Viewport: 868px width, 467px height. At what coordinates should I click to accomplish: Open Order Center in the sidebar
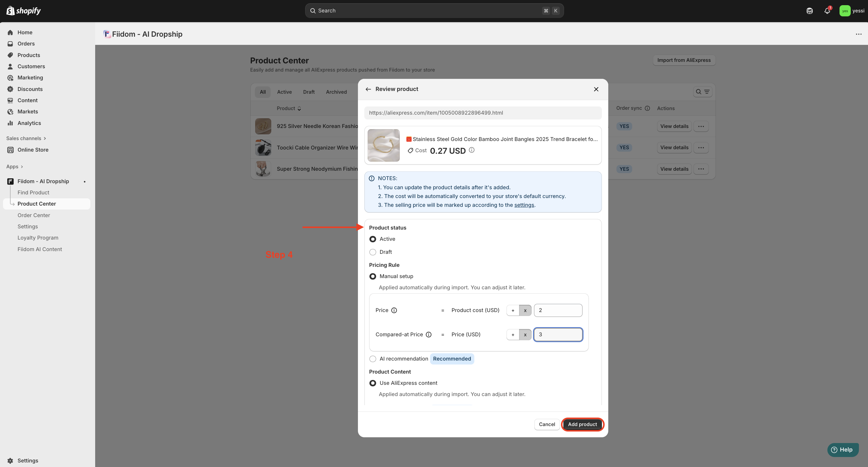coord(34,215)
